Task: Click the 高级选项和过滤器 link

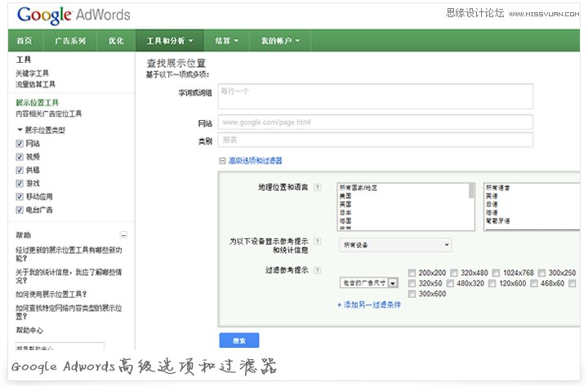Action: click(256, 161)
